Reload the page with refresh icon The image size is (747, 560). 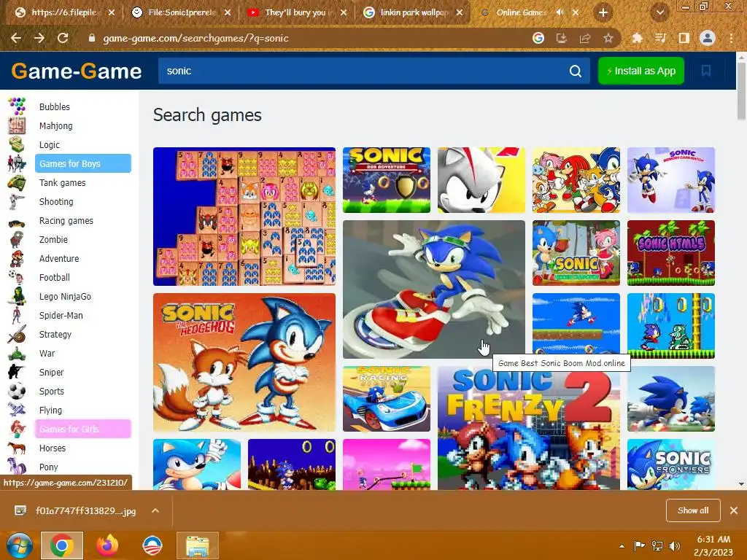pos(63,38)
